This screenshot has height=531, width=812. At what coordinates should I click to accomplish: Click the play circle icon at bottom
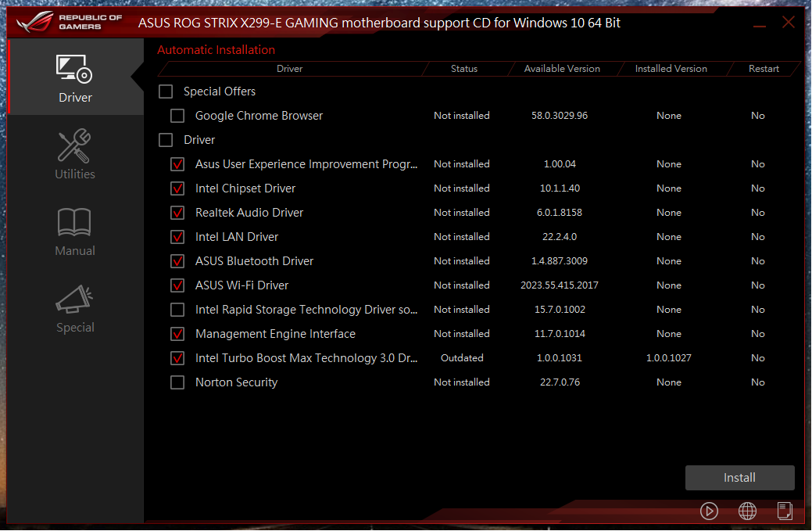point(709,511)
